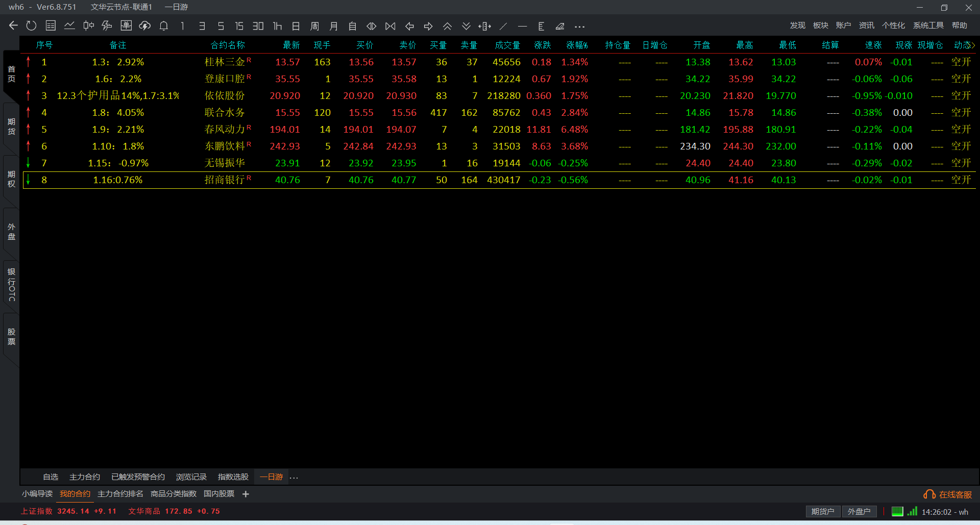Open the 主力合约 bottom tab
The height and width of the screenshot is (525, 980).
point(85,477)
